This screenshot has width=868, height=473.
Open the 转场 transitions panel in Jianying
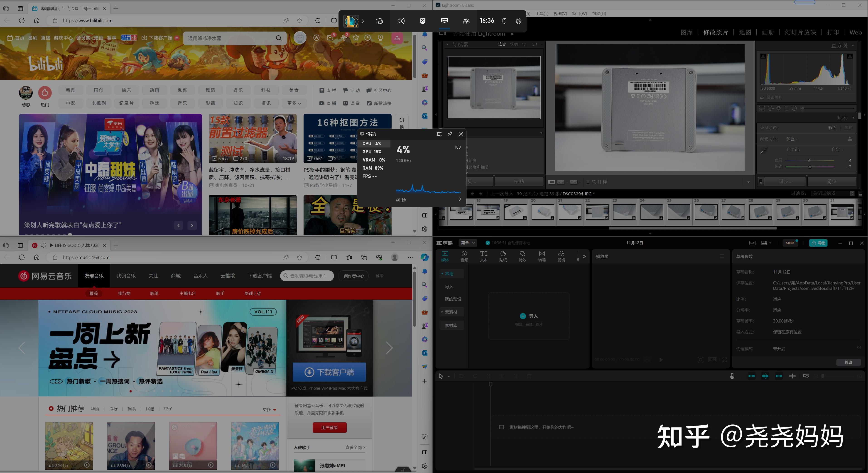click(542, 256)
